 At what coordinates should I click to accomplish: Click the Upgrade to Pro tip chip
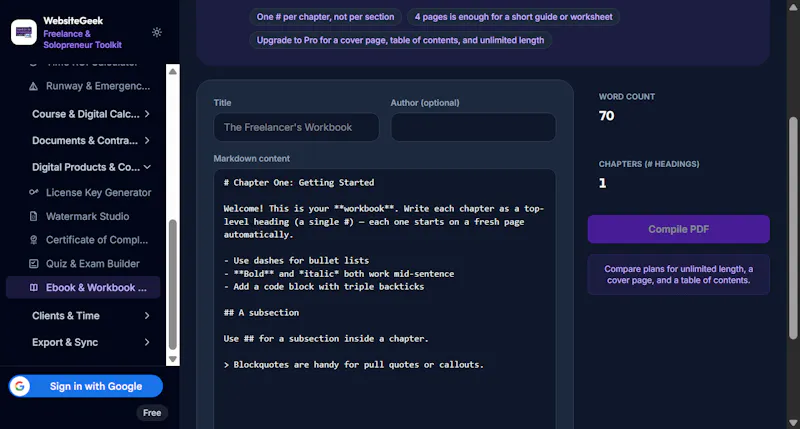coord(400,40)
